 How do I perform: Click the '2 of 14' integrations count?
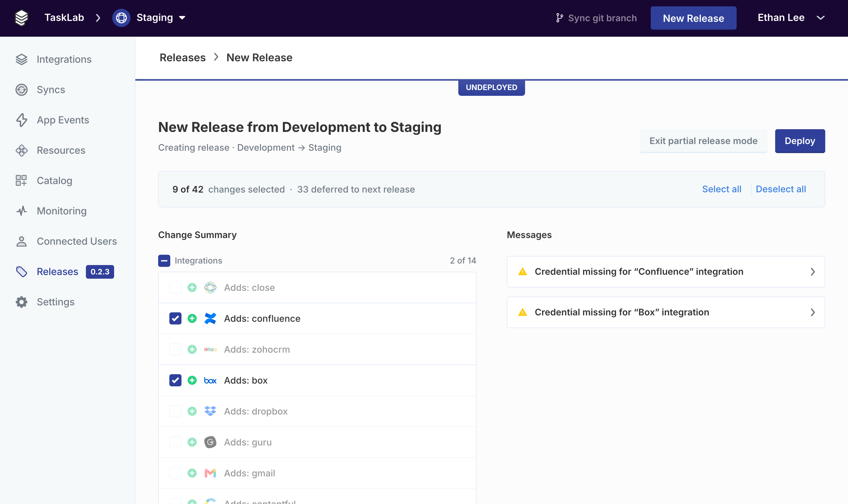(x=463, y=260)
